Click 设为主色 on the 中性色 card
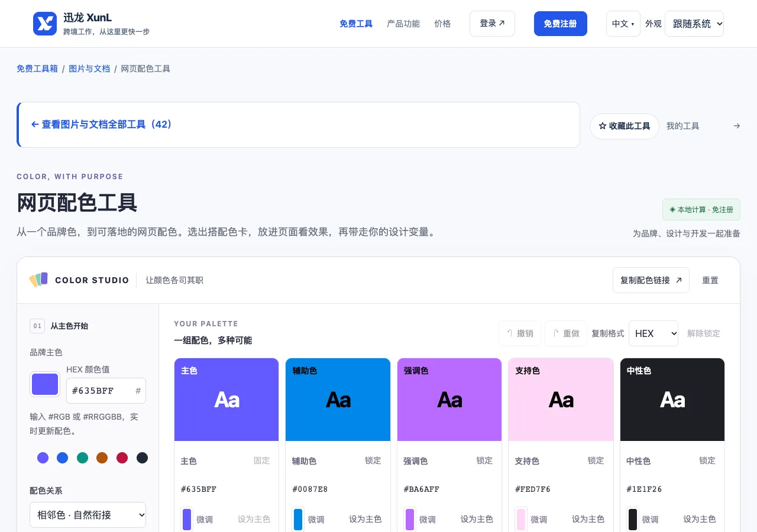757x532 pixels. point(700,519)
